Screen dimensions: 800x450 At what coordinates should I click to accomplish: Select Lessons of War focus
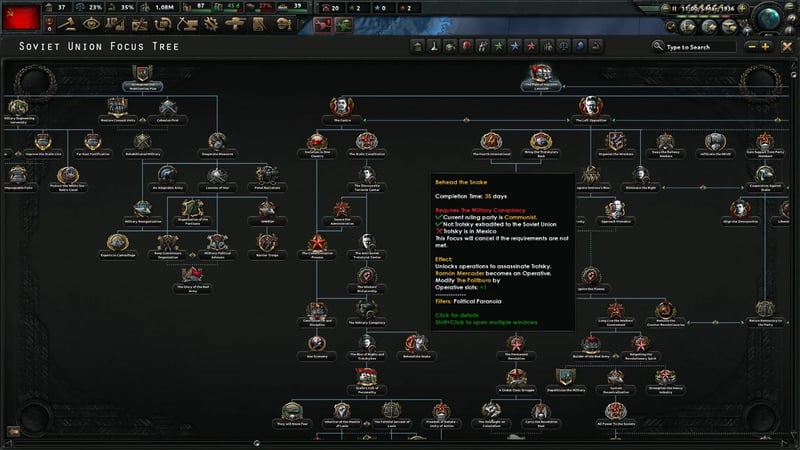[217, 178]
